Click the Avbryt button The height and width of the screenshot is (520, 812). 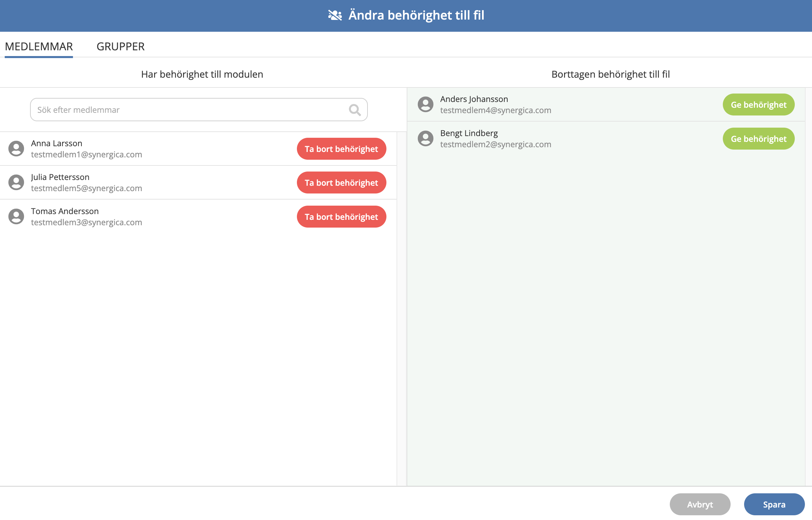click(x=700, y=504)
